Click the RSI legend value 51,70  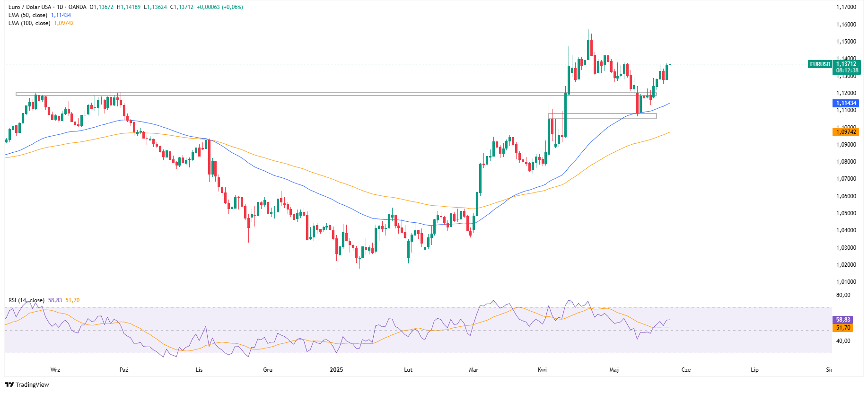[72, 300]
